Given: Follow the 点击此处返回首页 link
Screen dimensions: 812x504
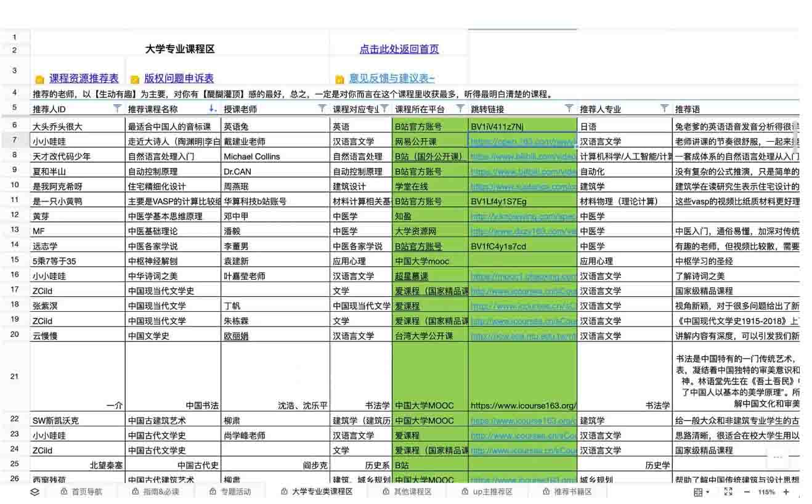Looking at the screenshot, I should (399, 49).
